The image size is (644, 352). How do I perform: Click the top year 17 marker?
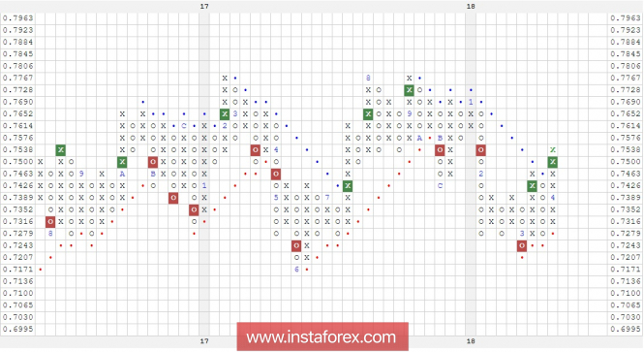click(204, 6)
